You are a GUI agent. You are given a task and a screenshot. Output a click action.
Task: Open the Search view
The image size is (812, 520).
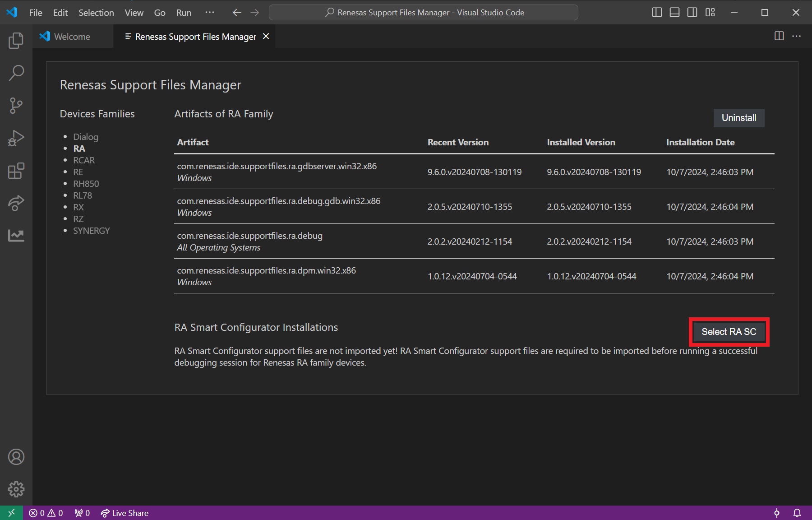[16, 73]
